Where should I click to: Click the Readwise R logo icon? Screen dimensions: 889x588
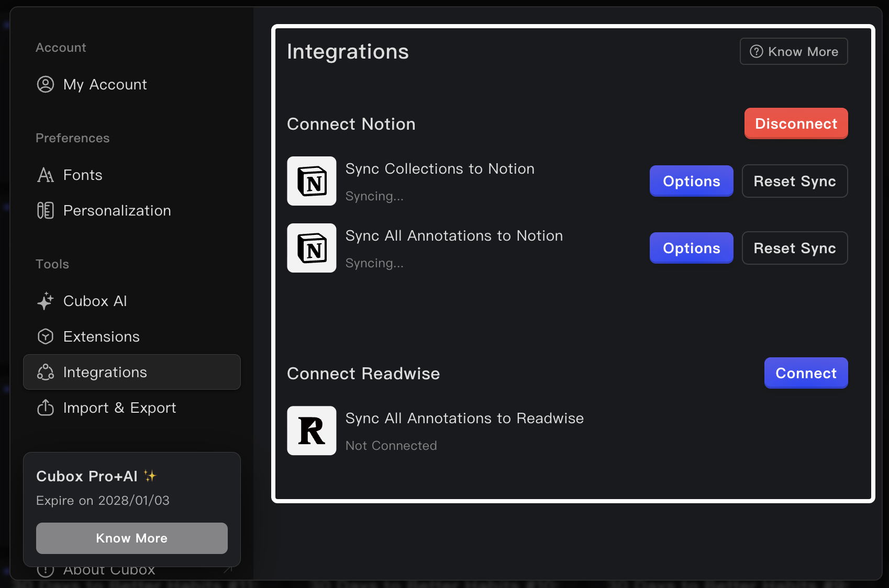point(312,431)
